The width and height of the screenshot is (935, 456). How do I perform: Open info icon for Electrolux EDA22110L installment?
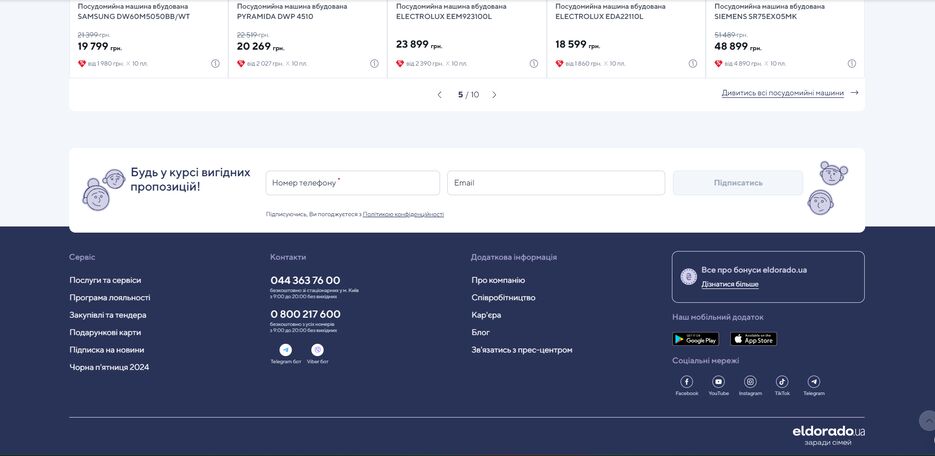(x=693, y=64)
